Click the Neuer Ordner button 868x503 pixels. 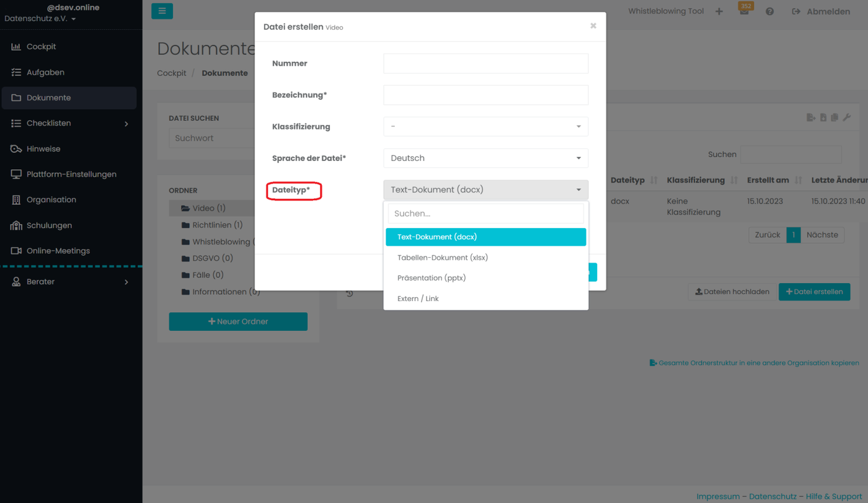tap(238, 321)
